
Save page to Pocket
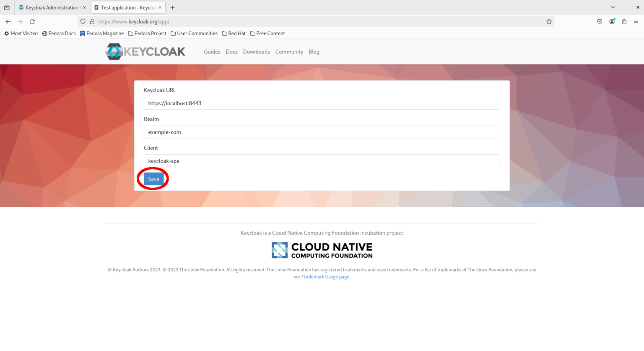tap(600, 21)
